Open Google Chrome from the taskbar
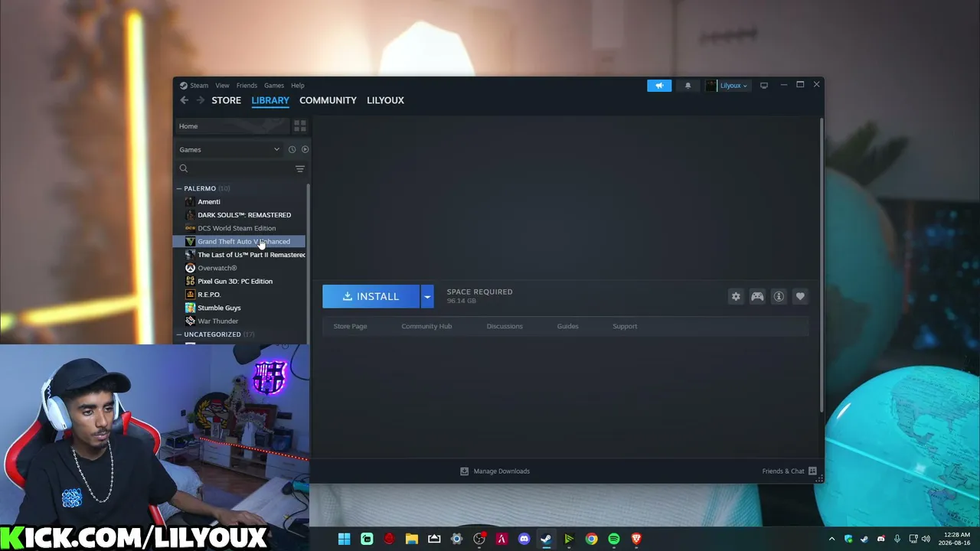The image size is (980, 551). coord(591,539)
